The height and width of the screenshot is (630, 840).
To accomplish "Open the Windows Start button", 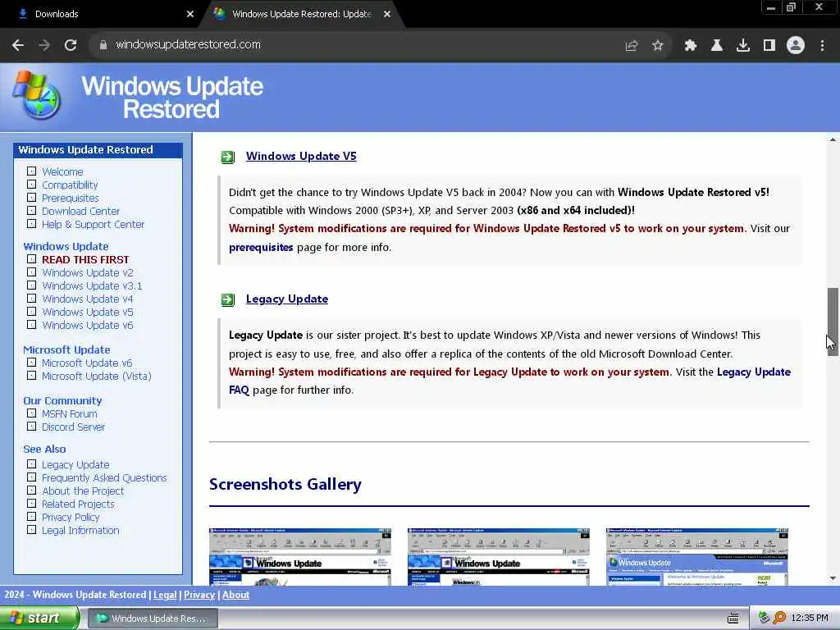I will point(39,619).
